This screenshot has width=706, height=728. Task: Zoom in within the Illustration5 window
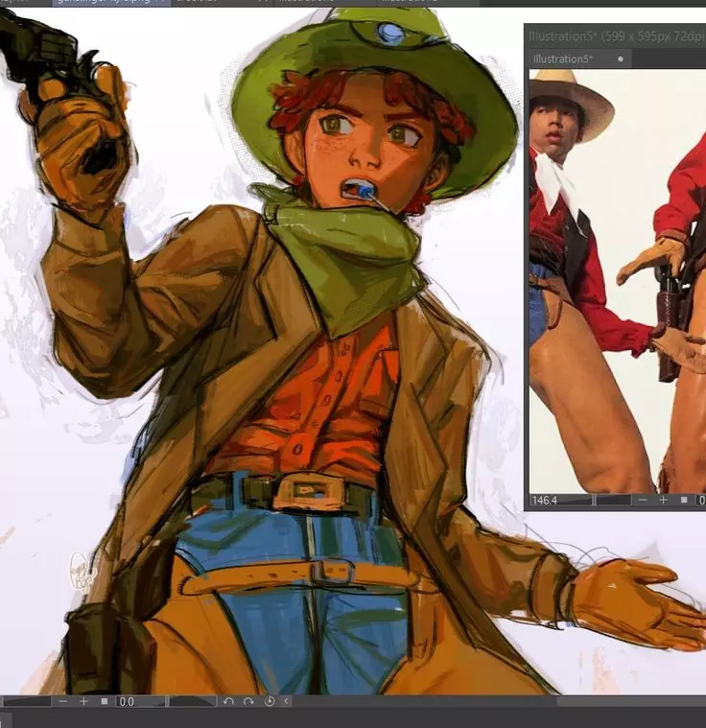pyautogui.click(x=663, y=501)
